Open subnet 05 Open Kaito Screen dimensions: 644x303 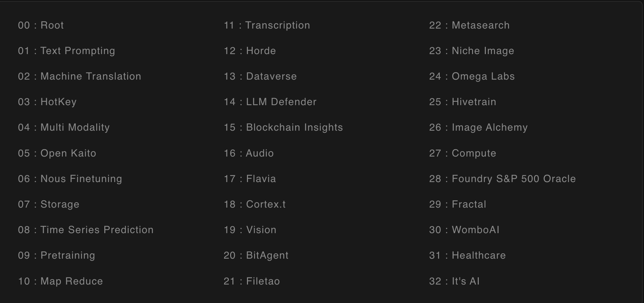click(x=57, y=153)
